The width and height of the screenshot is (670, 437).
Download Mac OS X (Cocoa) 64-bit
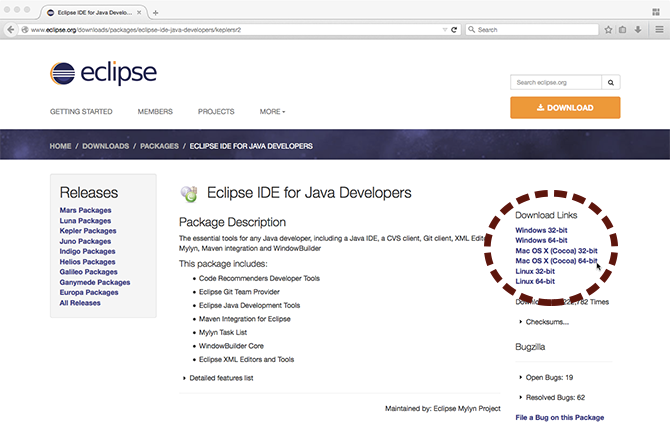(556, 261)
